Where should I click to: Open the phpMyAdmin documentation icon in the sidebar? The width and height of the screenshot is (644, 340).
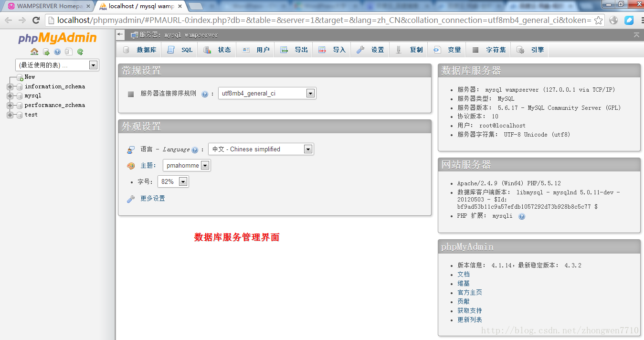coord(57,52)
